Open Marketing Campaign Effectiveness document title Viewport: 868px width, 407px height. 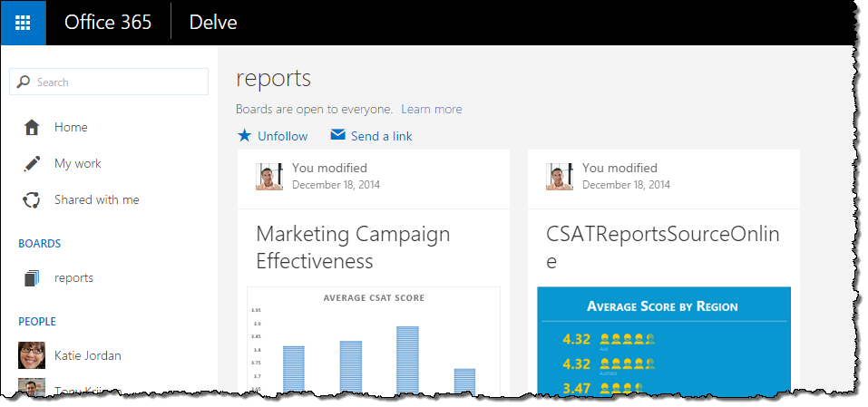[353, 247]
